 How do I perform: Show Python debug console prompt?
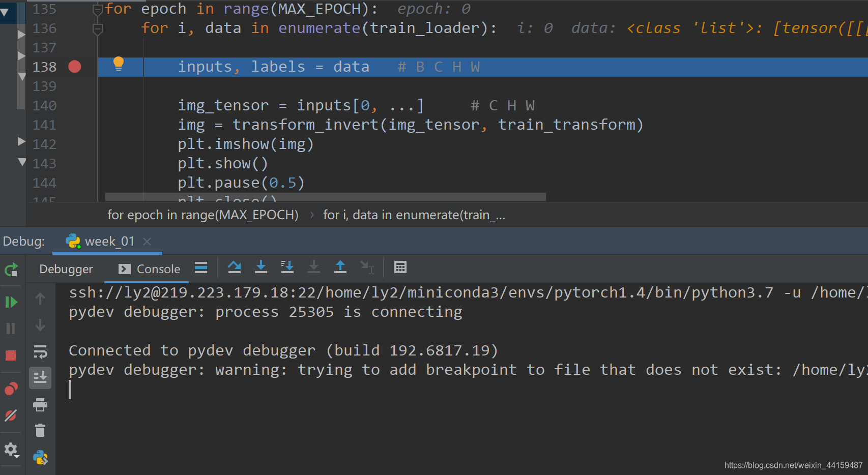[40, 458]
